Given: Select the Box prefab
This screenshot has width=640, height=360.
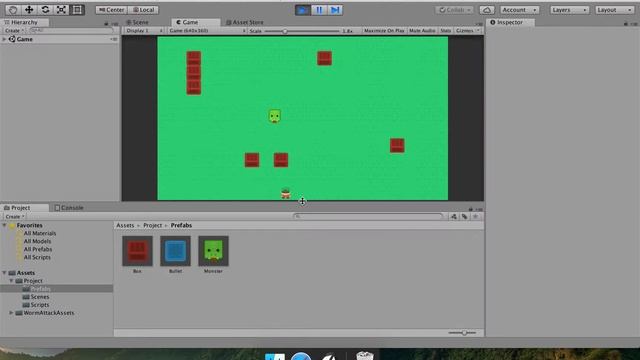Looking at the screenshot, I should pos(137,255).
